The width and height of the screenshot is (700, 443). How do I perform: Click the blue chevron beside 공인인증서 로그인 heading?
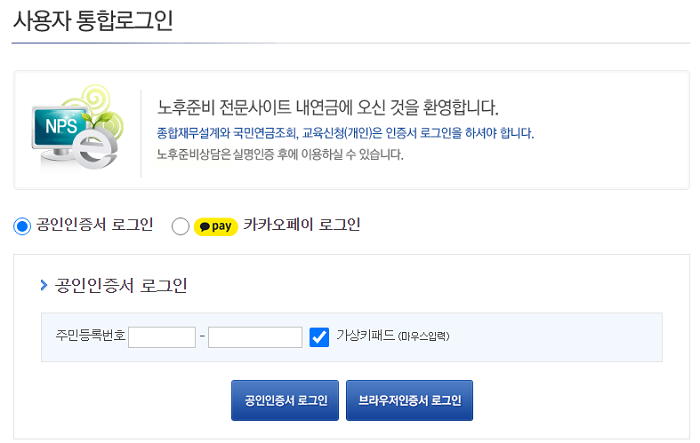pos(43,285)
